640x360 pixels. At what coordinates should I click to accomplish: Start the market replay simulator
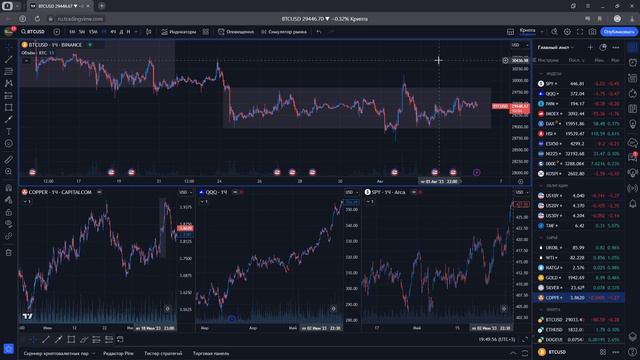pyautogui.click(x=284, y=31)
